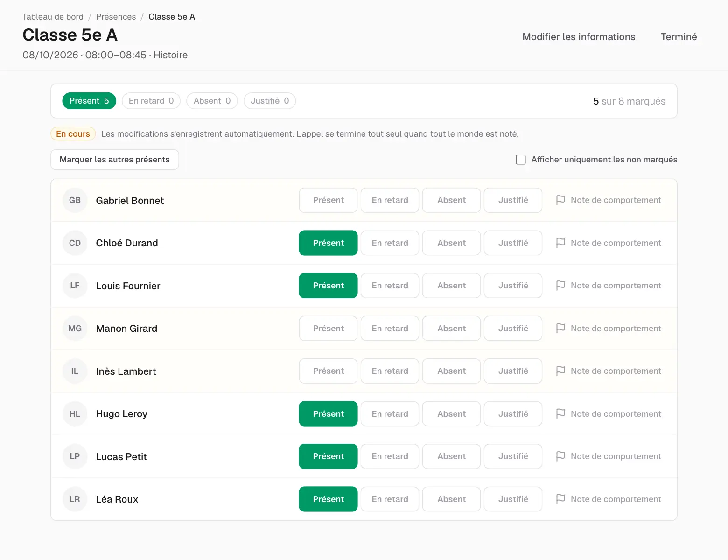The width and height of the screenshot is (728, 560).
Task: Set Inès Lambert to En retard
Action: coord(390,371)
